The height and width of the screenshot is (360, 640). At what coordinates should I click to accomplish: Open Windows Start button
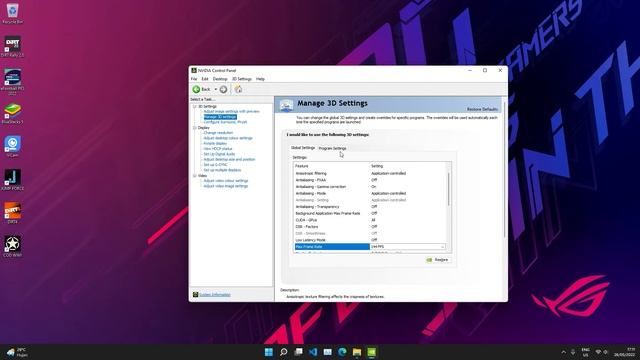click(x=269, y=352)
